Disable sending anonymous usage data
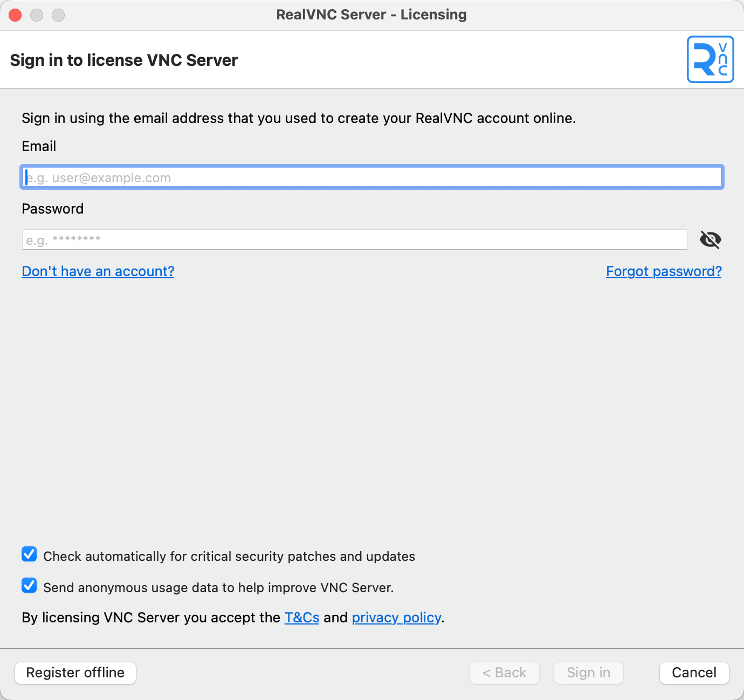The image size is (744, 700). click(29, 586)
